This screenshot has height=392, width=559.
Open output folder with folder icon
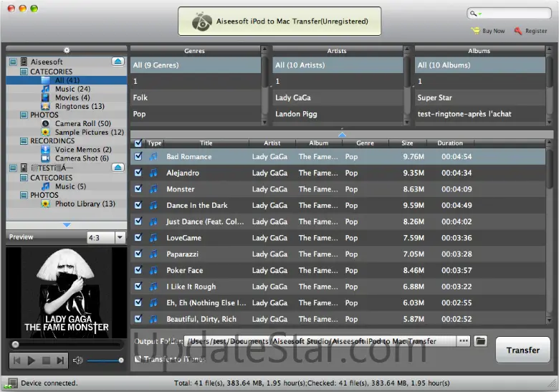(x=481, y=341)
